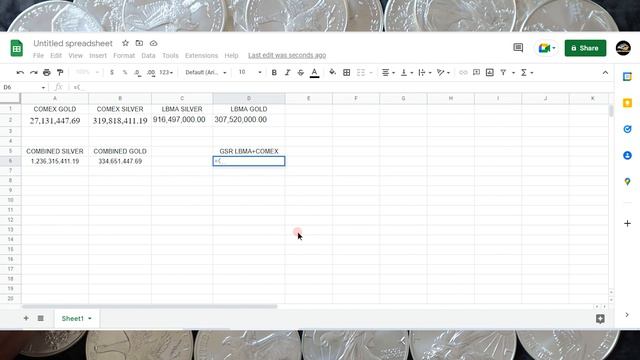The height and width of the screenshot is (360, 640).
Task: Open the 'Last edit was seconds ago' link
Action: coord(287,56)
